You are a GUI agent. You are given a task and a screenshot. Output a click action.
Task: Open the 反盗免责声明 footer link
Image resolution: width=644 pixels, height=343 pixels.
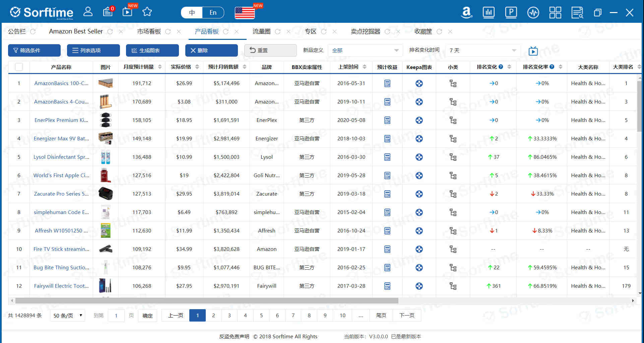coord(234,337)
